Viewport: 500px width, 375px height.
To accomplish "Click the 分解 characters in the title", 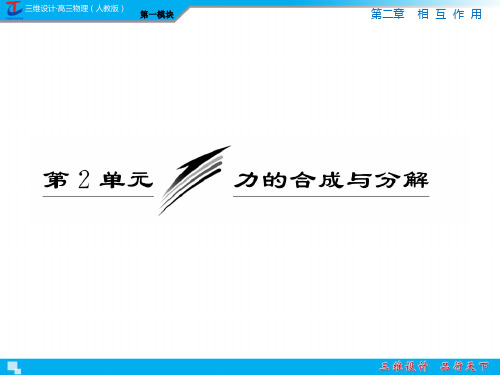I will (x=402, y=180).
